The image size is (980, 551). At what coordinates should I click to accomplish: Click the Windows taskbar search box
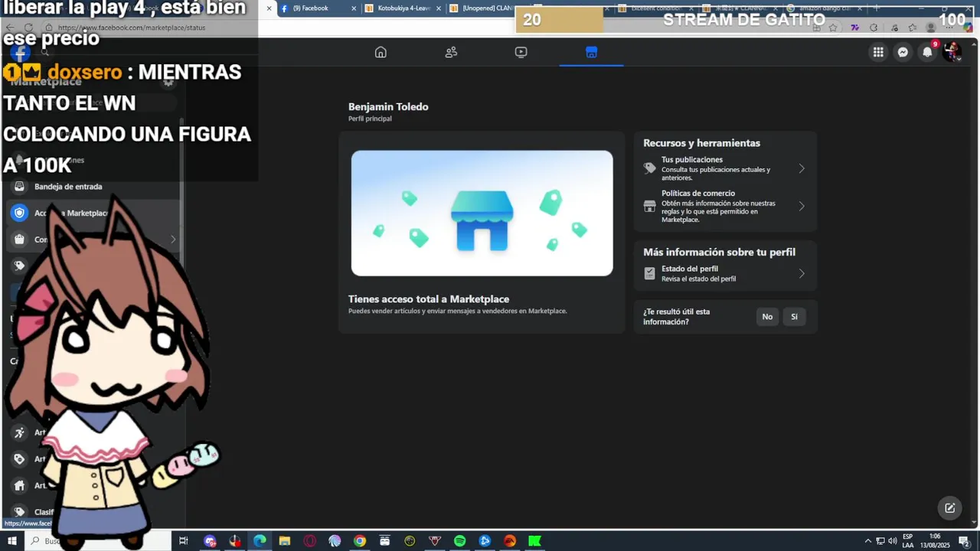100,541
